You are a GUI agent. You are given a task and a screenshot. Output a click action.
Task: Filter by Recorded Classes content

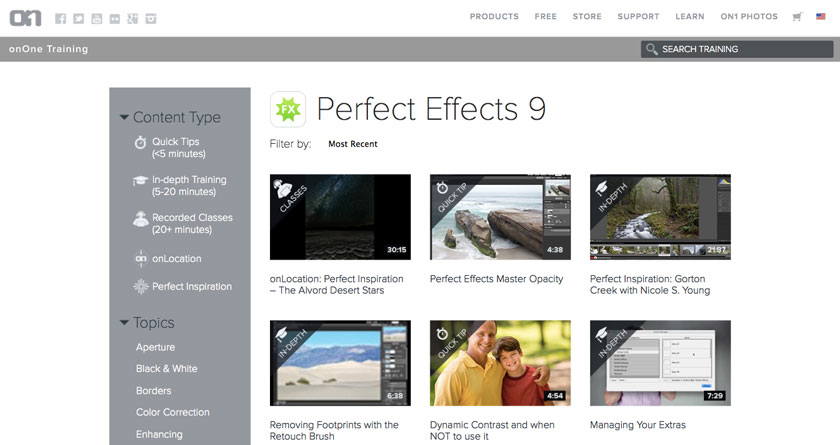tap(192, 224)
